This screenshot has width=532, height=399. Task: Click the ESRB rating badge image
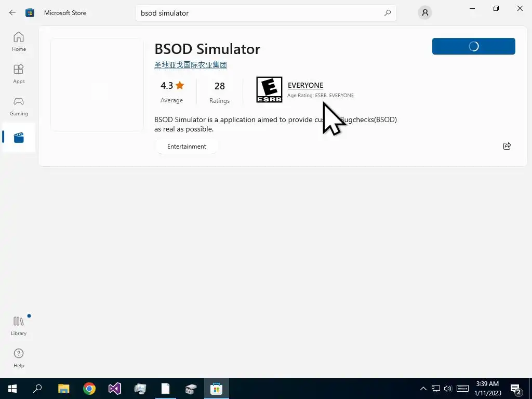[x=269, y=89]
